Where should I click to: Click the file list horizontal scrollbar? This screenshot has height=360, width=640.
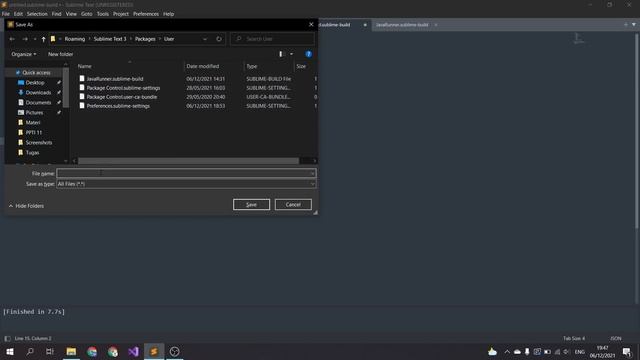(188, 161)
